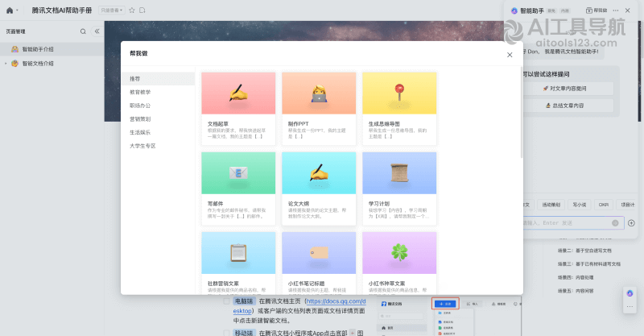The width and height of the screenshot is (644, 336).
Task: Select the OKR quick prompt chip
Action: click(x=603, y=205)
